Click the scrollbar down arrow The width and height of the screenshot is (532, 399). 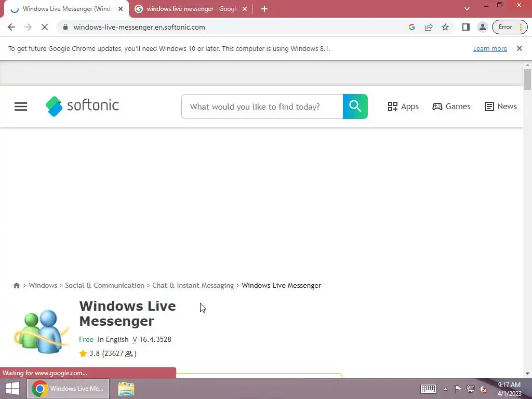point(527,374)
